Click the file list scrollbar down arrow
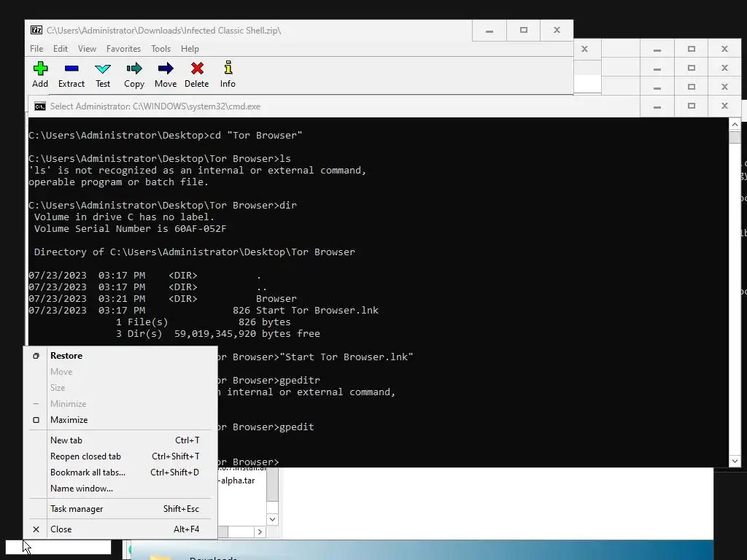The image size is (747, 560). [x=272, y=519]
